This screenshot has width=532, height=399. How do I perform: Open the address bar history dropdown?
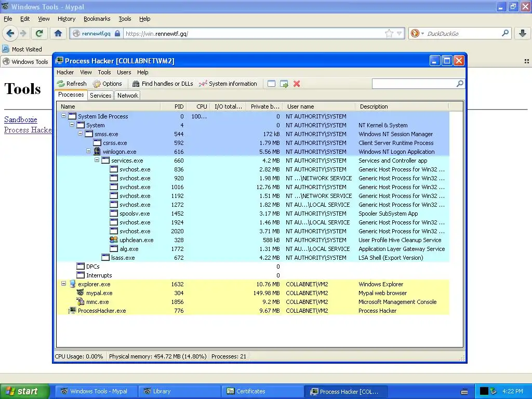point(400,33)
